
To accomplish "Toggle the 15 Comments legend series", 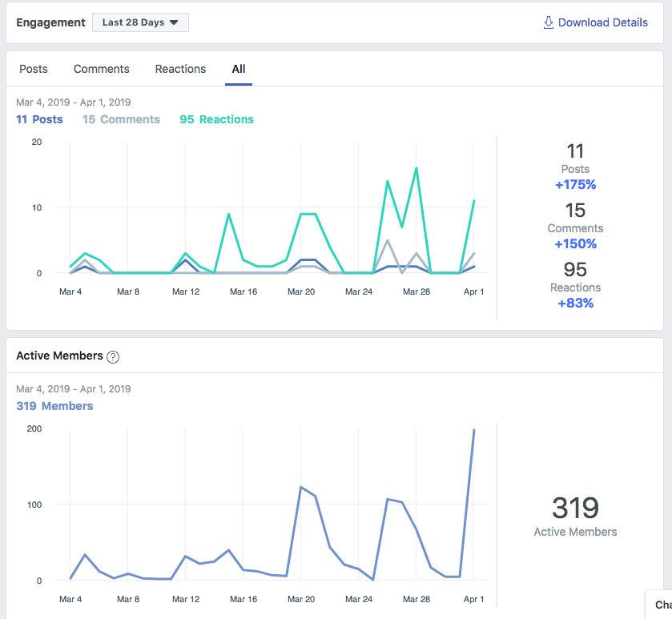I will pos(121,119).
